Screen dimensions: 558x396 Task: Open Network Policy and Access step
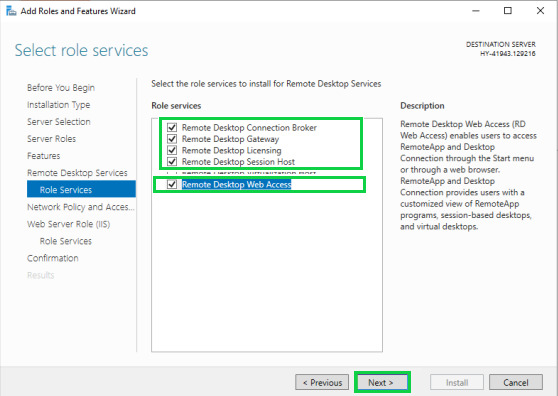81,207
